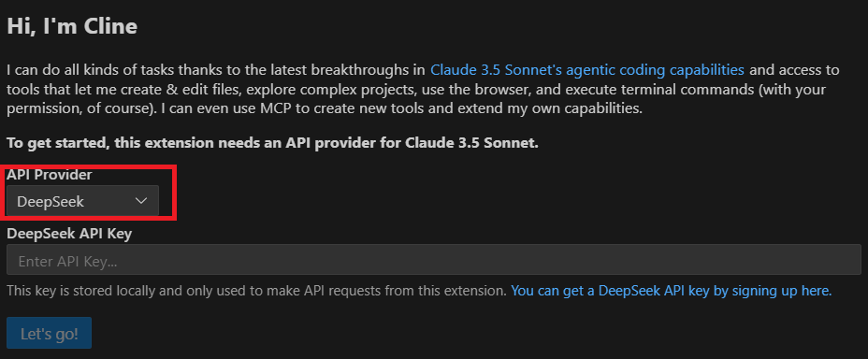Viewport: 868px width, 359px height.
Task: Click the Let's go! button
Action: [x=49, y=334]
